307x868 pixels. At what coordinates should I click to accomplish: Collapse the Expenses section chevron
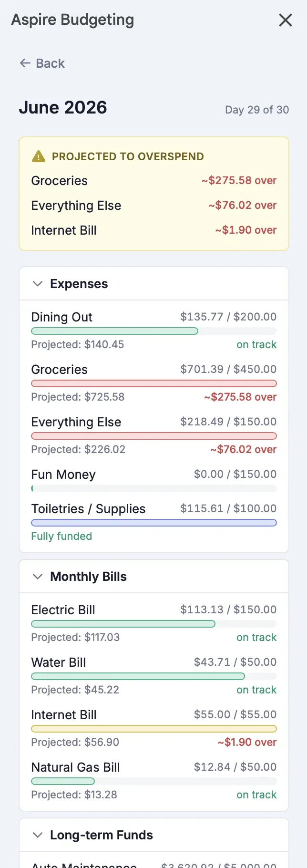pos(37,283)
